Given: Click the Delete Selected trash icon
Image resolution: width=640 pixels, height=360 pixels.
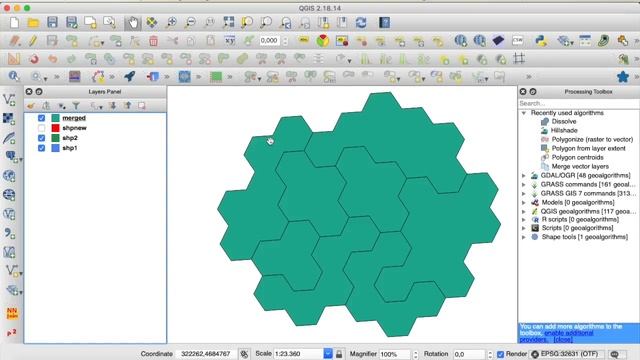Looking at the screenshot, I should [153, 40].
